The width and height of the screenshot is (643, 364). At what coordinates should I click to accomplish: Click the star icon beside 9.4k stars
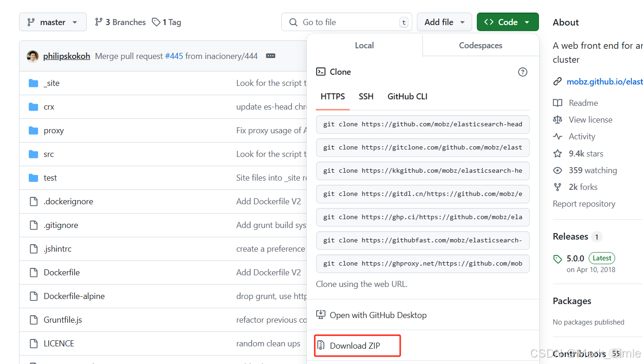coord(558,154)
